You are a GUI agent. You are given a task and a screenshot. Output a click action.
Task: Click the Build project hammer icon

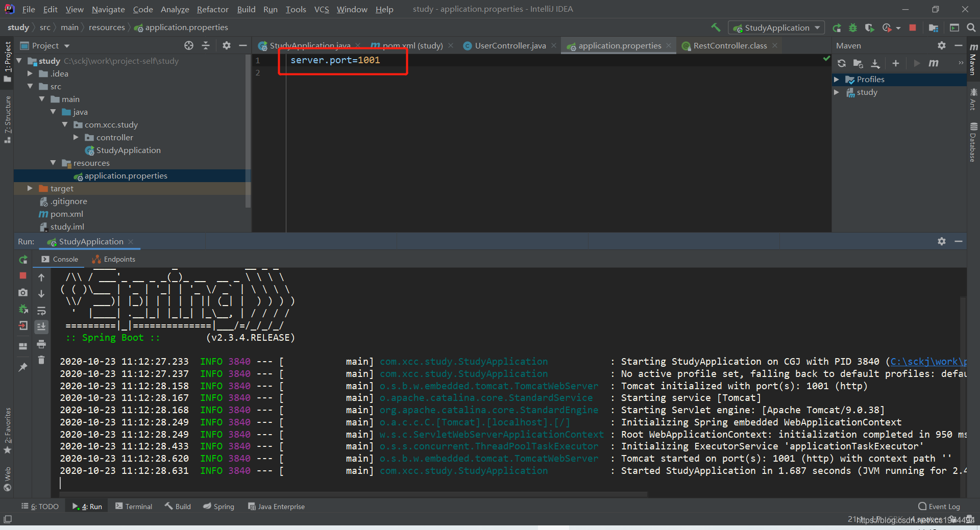point(716,28)
